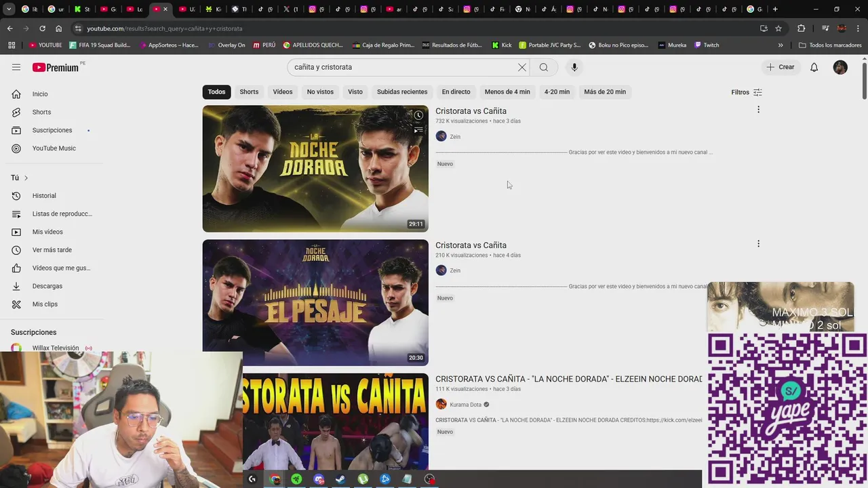Click the YouTube Premium logo
This screenshot has height=488, width=868.
click(56, 67)
